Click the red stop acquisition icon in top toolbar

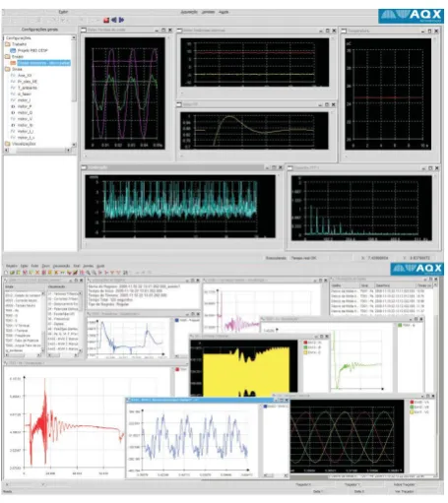point(106,20)
